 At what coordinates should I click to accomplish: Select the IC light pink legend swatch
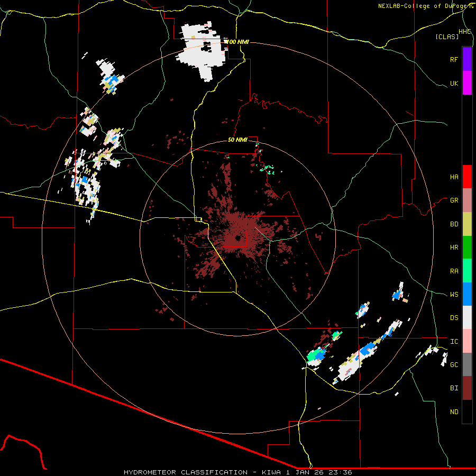tap(467, 341)
